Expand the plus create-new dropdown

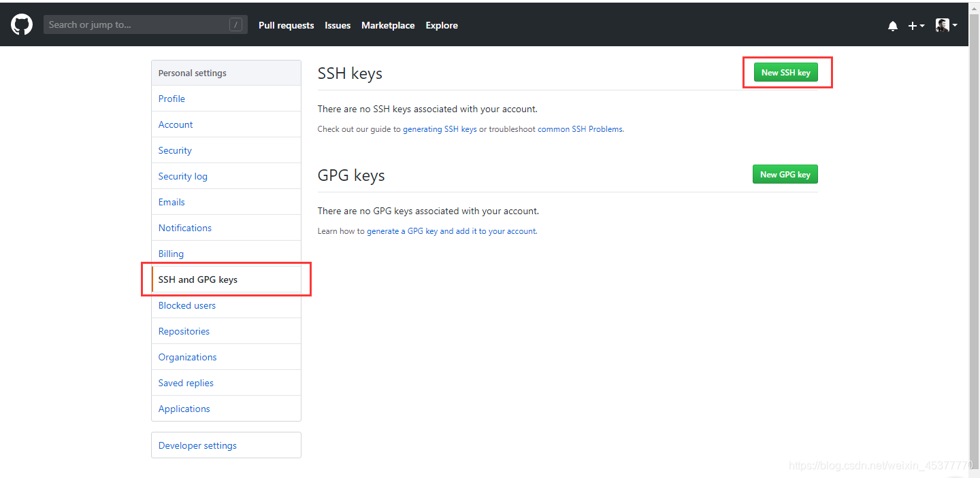(916, 26)
